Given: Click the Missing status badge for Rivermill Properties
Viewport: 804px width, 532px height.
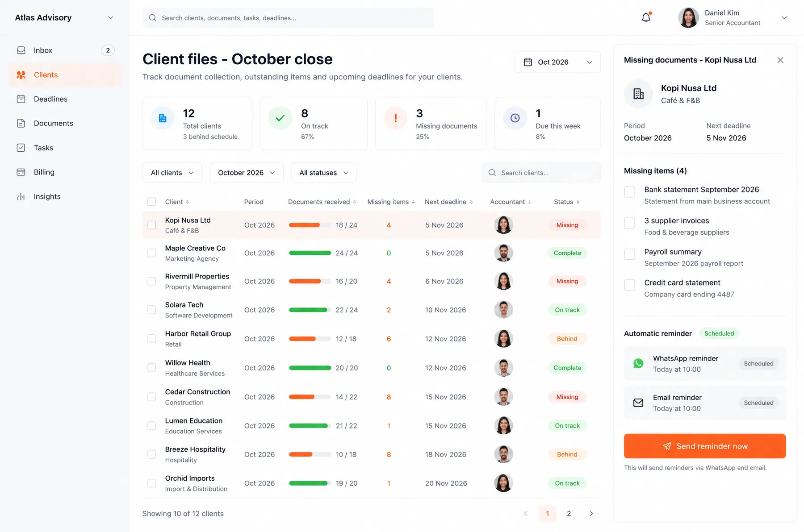Looking at the screenshot, I should pyautogui.click(x=567, y=282).
